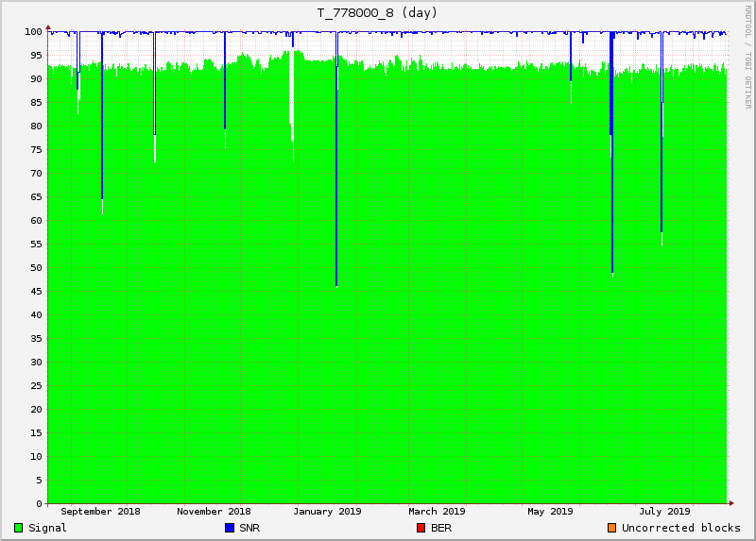Click the 'Signal' legend label

click(x=47, y=528)
